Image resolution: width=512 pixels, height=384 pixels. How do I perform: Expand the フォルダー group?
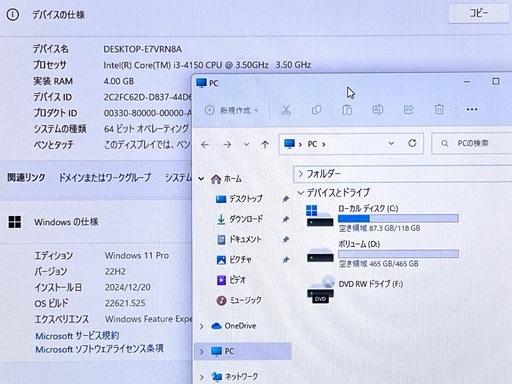click(301, 174)
